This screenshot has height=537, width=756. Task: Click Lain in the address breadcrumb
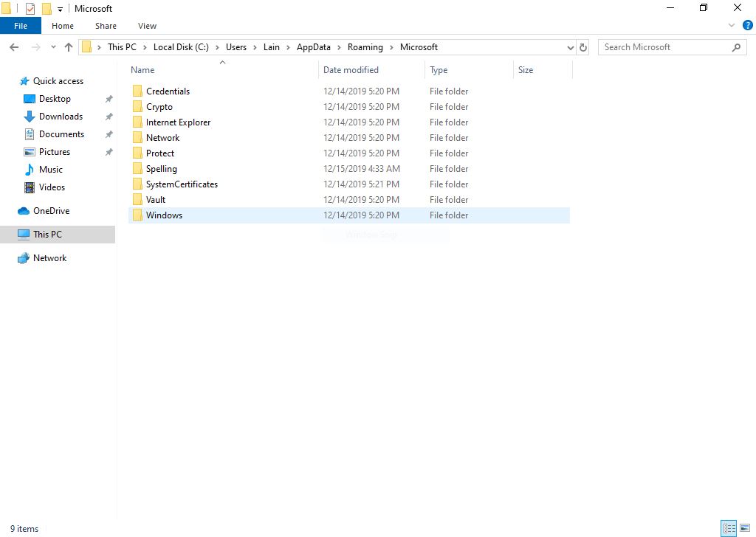click(x=272, y=47)
